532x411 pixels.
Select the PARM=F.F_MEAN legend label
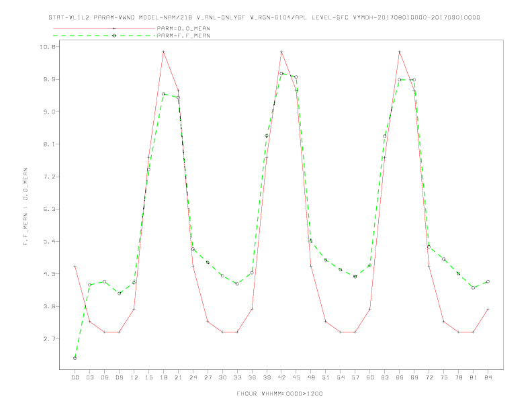183,36
